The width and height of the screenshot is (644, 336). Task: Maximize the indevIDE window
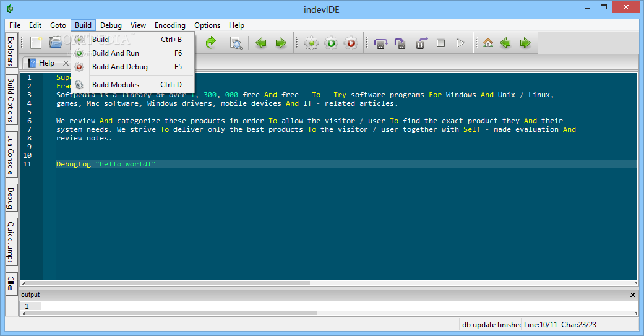point(603,7)
